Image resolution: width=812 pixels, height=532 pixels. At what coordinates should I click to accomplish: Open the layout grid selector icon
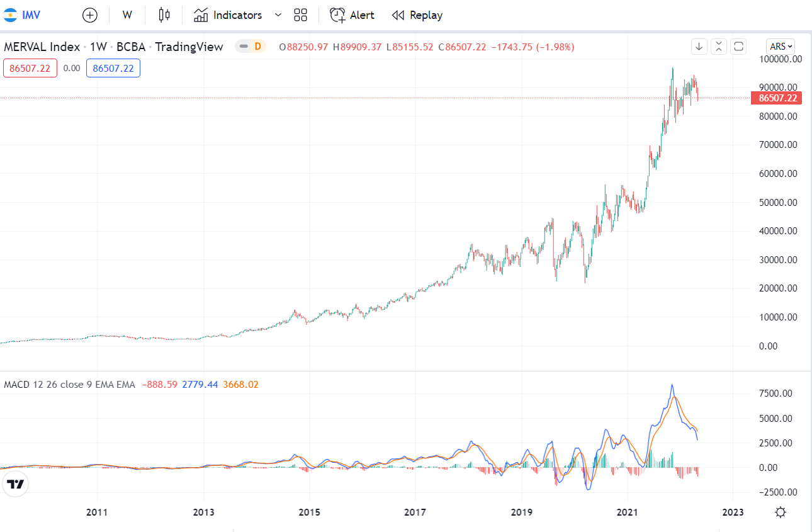pyautogui.click(x=300, y=15)
